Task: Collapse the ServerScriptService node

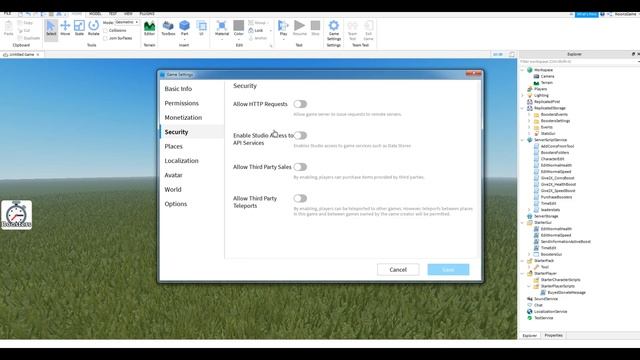Action: pyautogui.click(x=522, y=140)
